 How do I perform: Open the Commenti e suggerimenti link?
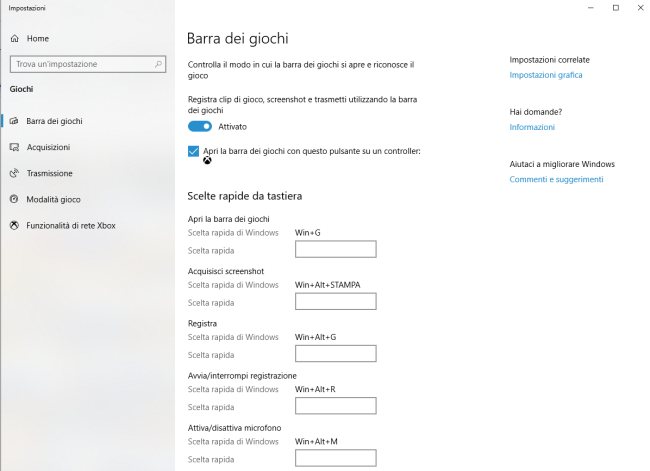click(x=556, y=179)
